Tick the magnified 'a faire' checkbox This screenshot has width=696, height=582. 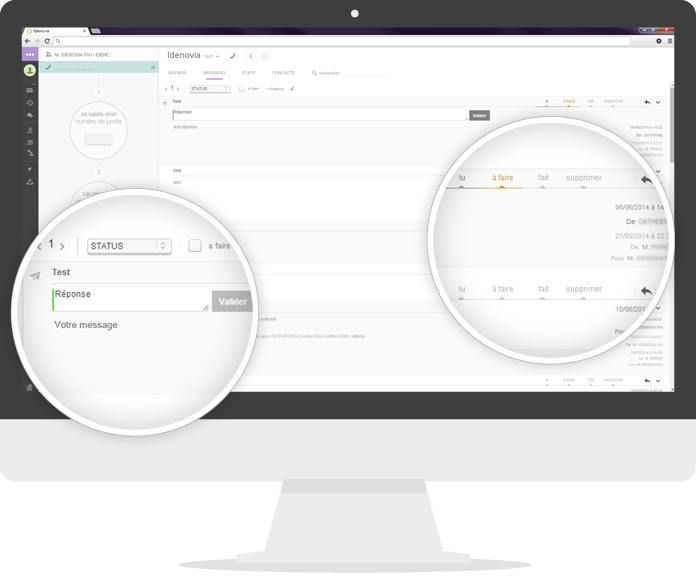point(195,245)
